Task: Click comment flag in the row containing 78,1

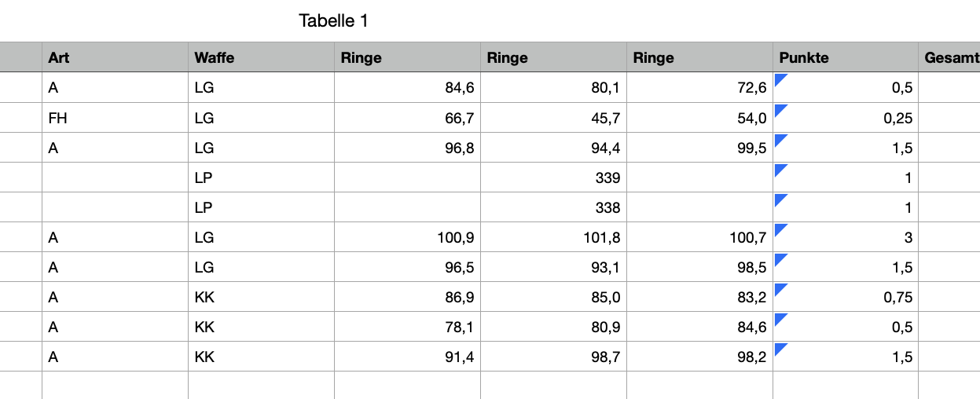Action: tap(780, 318)
